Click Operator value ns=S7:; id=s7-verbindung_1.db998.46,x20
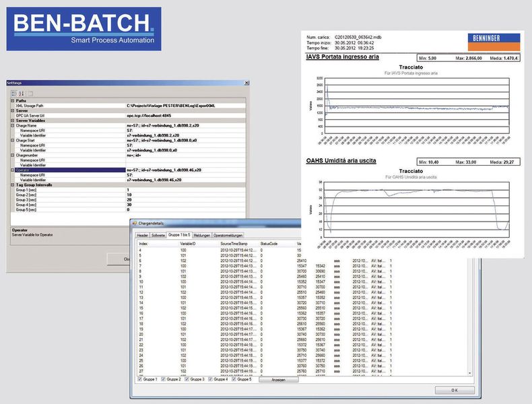Screen dimensions: 532x404 click(164, 170)
